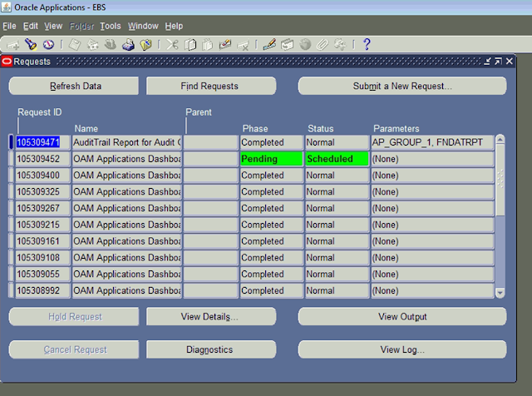Screen dimensions: 532x396
Task: Click the green Pending phase cell
Action: (x=270, y=159)
